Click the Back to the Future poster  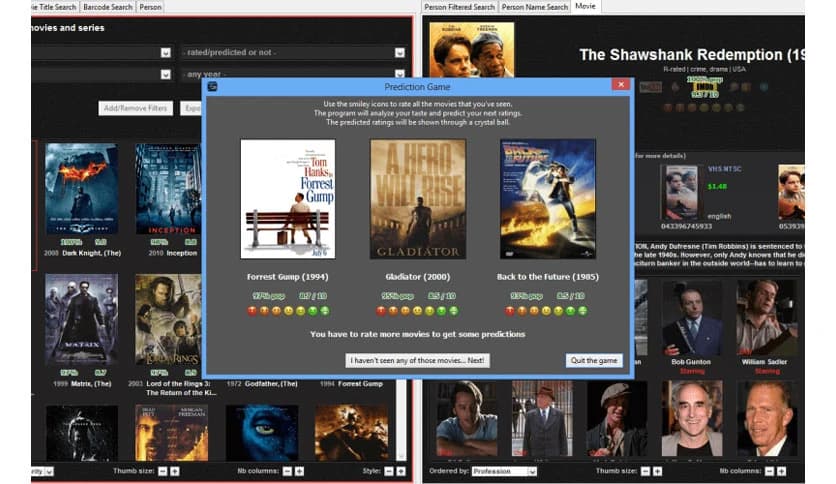tap(548, 199)
